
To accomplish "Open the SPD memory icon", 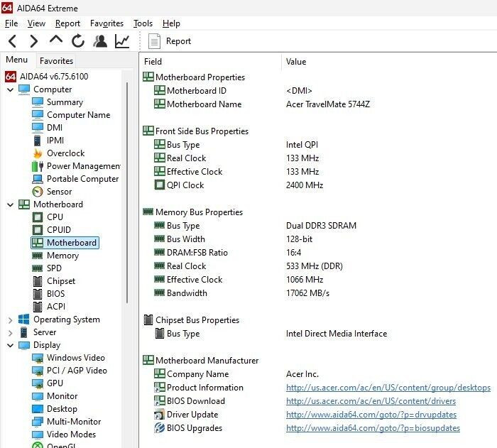I will 38,268.
